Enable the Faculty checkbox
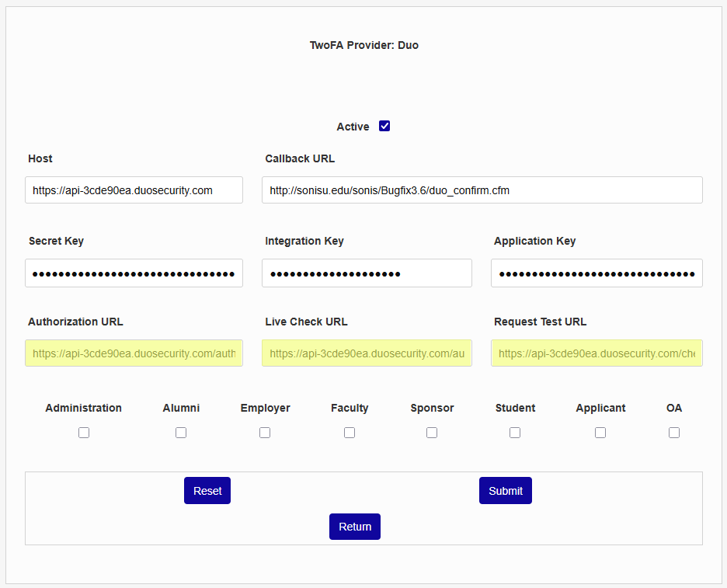Screen dimensions: 727x588 click(x=350, y=433)
